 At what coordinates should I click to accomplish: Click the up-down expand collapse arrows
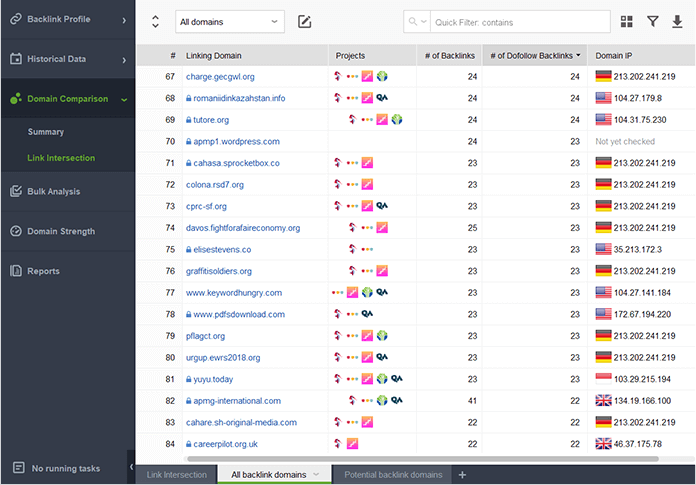point(155,22)
